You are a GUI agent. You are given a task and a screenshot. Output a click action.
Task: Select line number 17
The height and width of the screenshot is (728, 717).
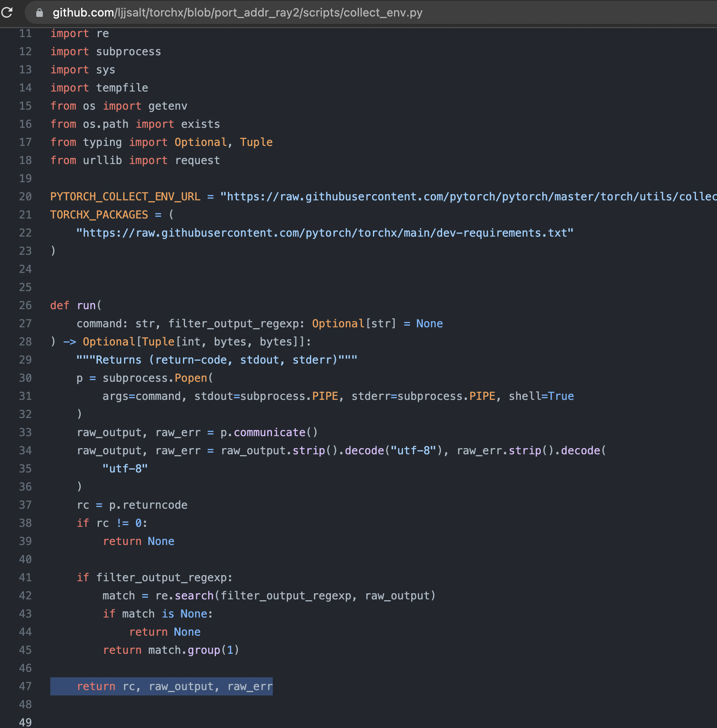pyautogui.click(x=26, y=142)
